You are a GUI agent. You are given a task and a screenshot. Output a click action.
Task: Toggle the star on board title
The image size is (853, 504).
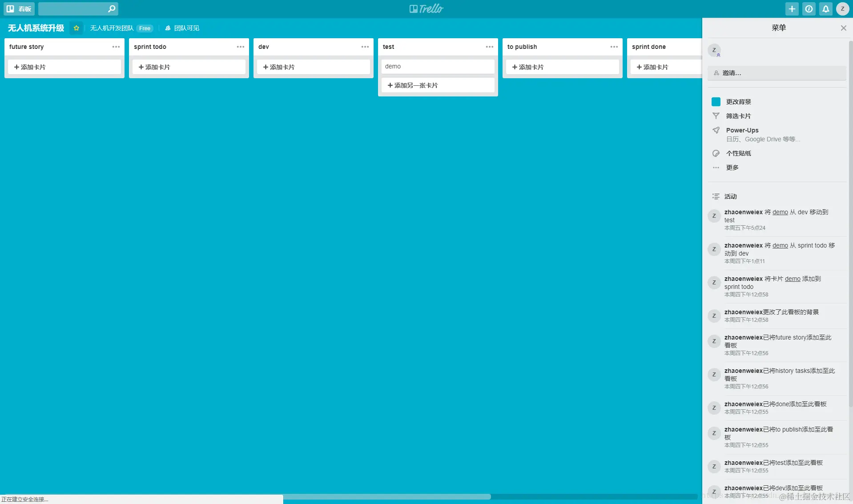pyautogui.click(x=76, y=28)
